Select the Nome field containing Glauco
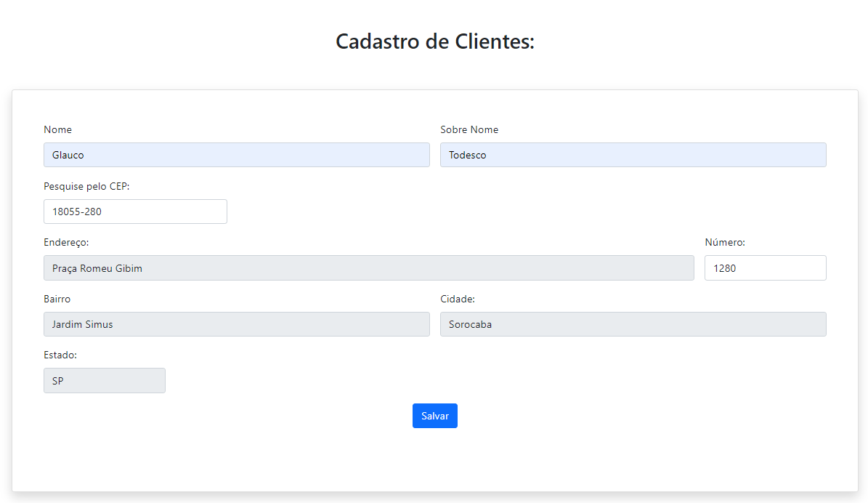The height and width of the screenshot is (503, 868). click(236, 155)
